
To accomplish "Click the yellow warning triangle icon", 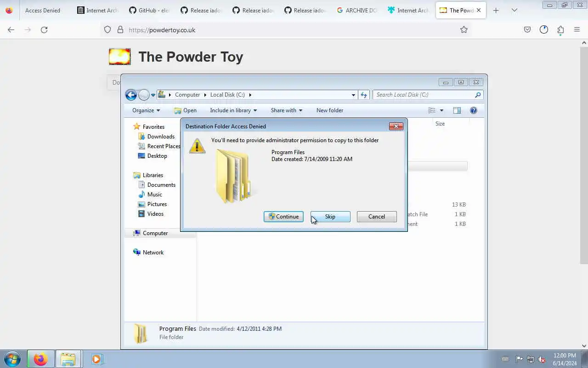I will coord(197,146).
